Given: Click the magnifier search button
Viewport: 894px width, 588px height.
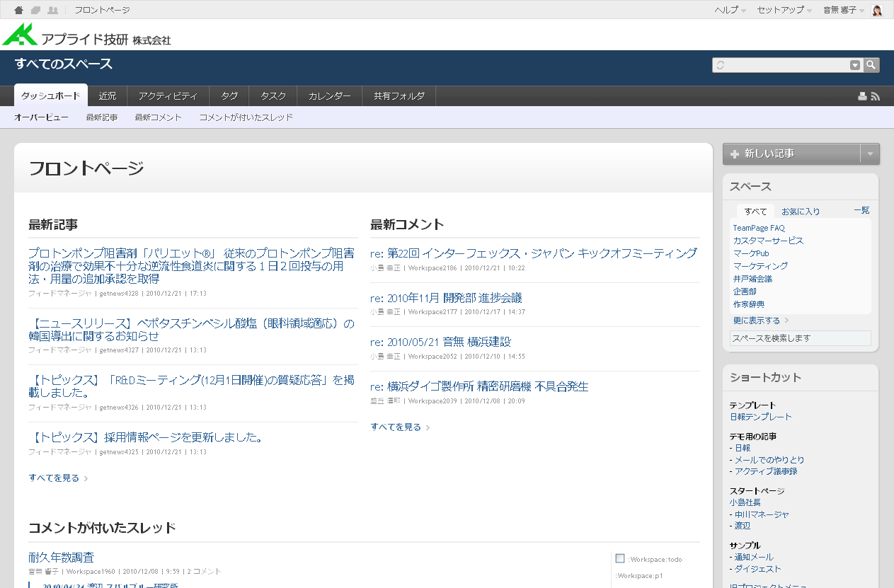Looking at the screenshot, I should point(871,65).
